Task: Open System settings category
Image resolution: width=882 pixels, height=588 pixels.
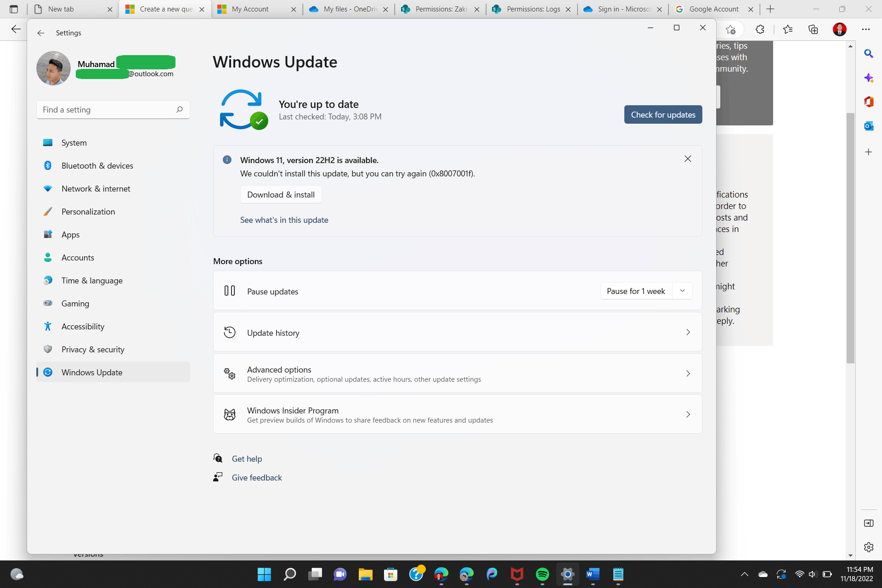Action: point(113,142)
